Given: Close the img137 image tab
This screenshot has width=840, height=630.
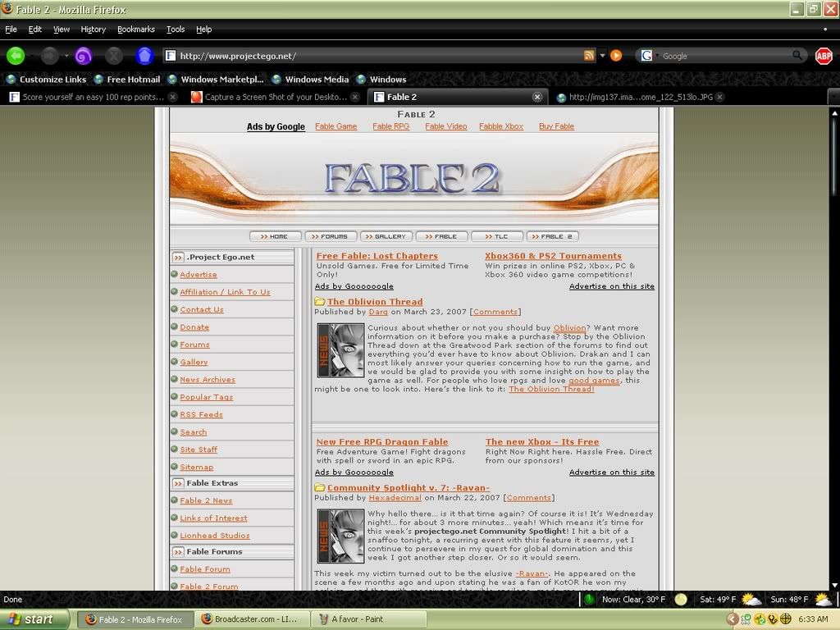Looking at the screenshot, I should 719,97.
